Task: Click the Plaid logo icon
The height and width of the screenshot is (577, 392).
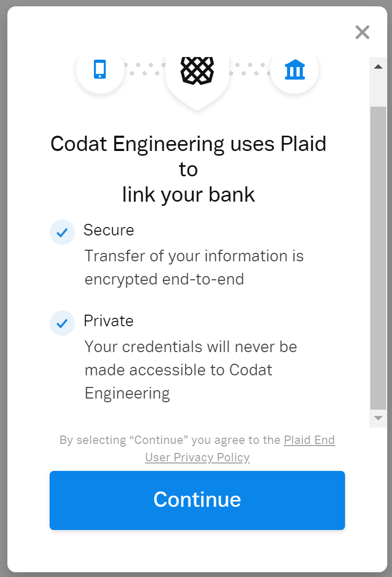Action: (197, 70)
